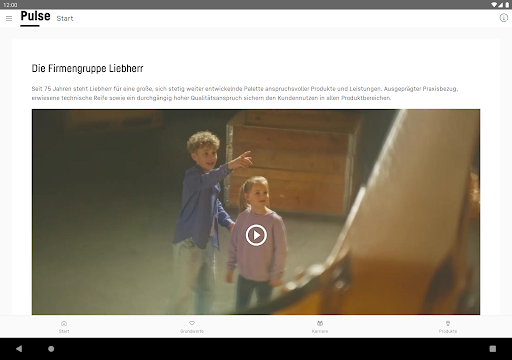Switch to the Produkte tab label
Screen dimensions: 512x360
tap(448, 331)
